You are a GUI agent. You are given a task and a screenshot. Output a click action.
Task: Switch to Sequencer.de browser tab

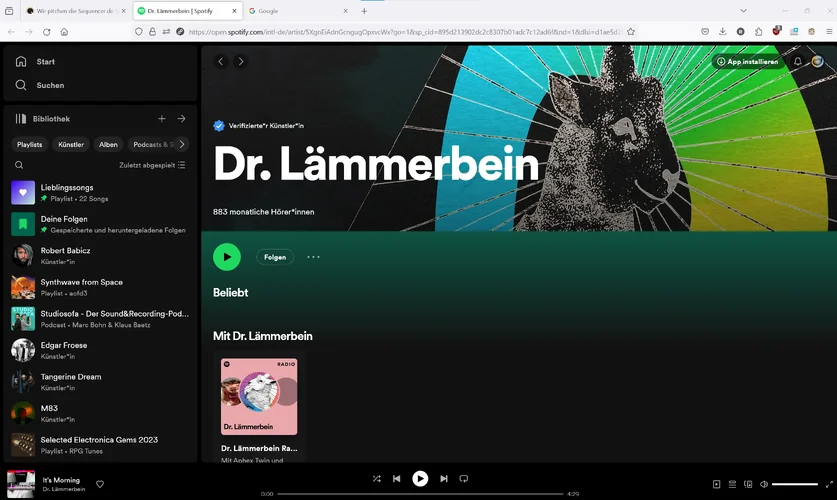tap(76, 11)
